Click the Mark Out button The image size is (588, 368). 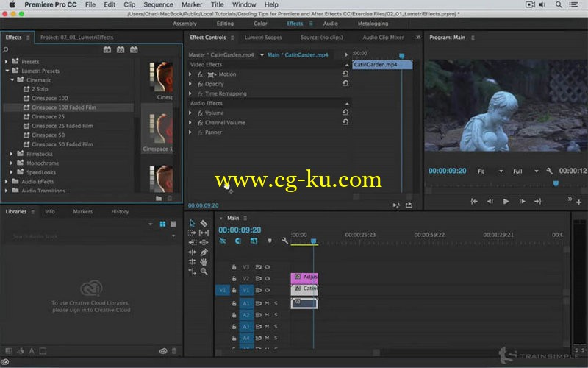[538, 201]
